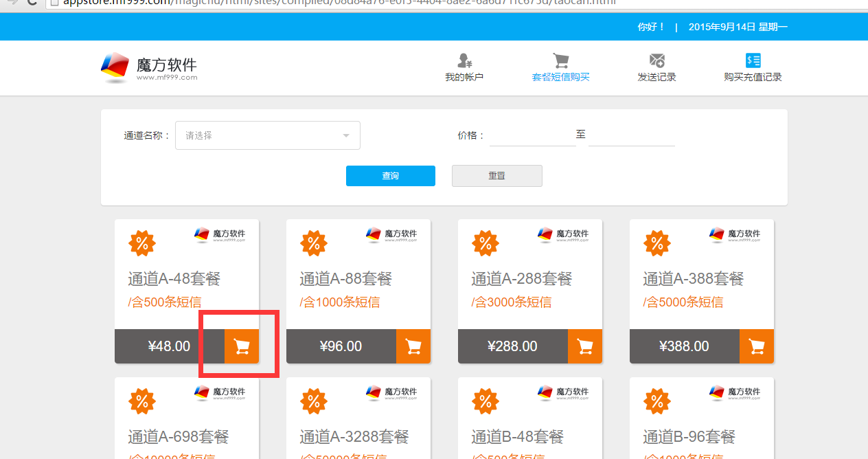
Task: Open the 通道名称 请选择 dropdown
Action: coord(268,135)
